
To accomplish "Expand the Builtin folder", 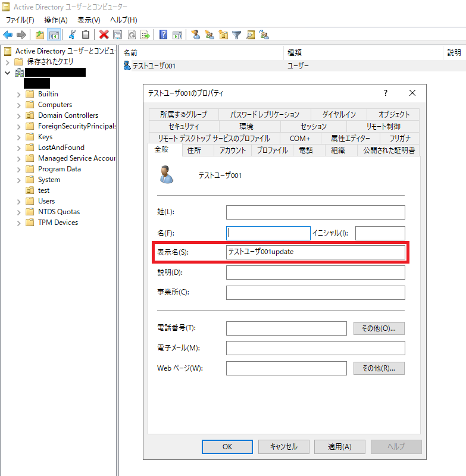I will 19,95.
